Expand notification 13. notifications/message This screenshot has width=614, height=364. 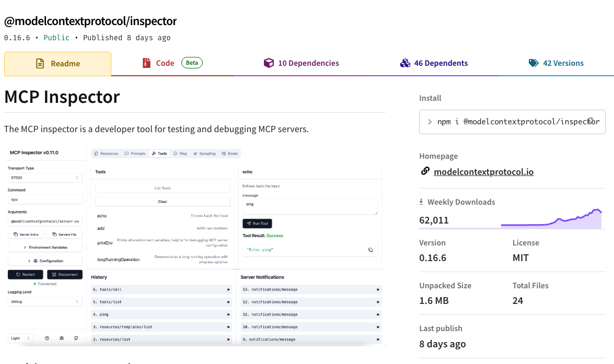tap(311, 290)
